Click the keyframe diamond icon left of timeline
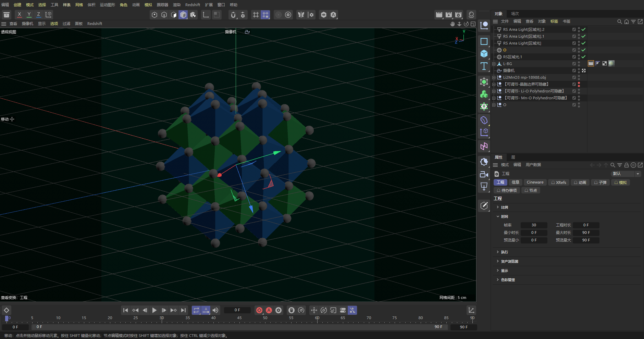The image size is (644, 339). (x=7, y=310)
